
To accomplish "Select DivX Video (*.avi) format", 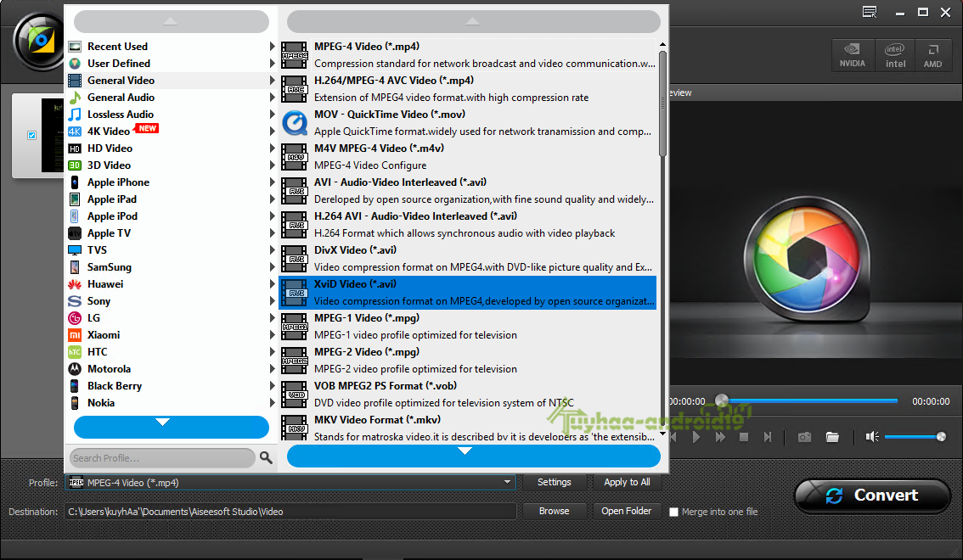I will [468, 258].
